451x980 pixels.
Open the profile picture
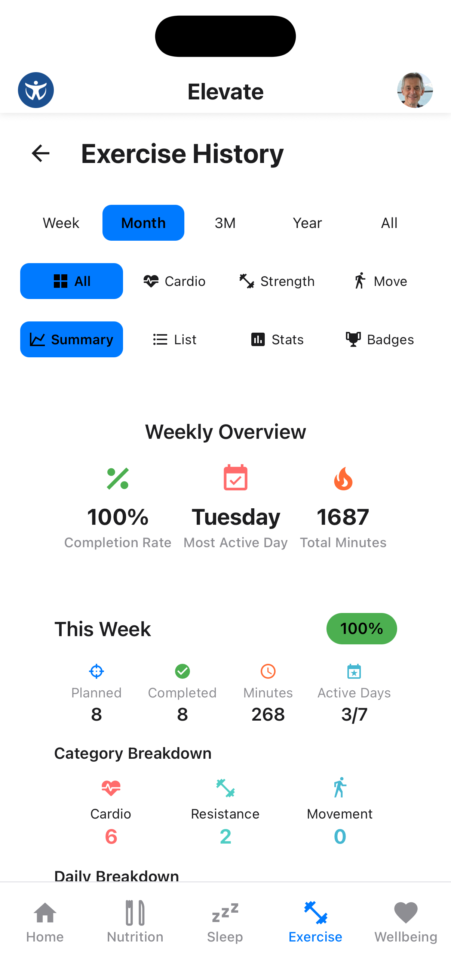(x=414, y=90)
